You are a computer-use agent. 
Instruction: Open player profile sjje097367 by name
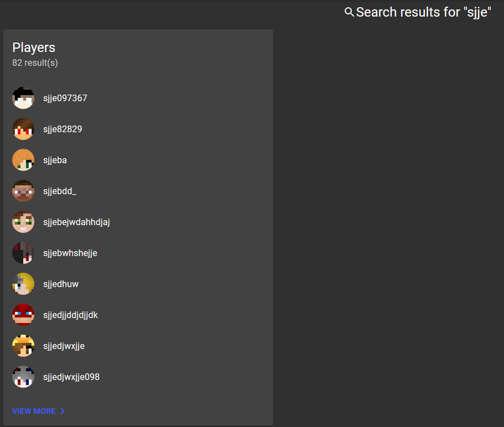[65, 98]
